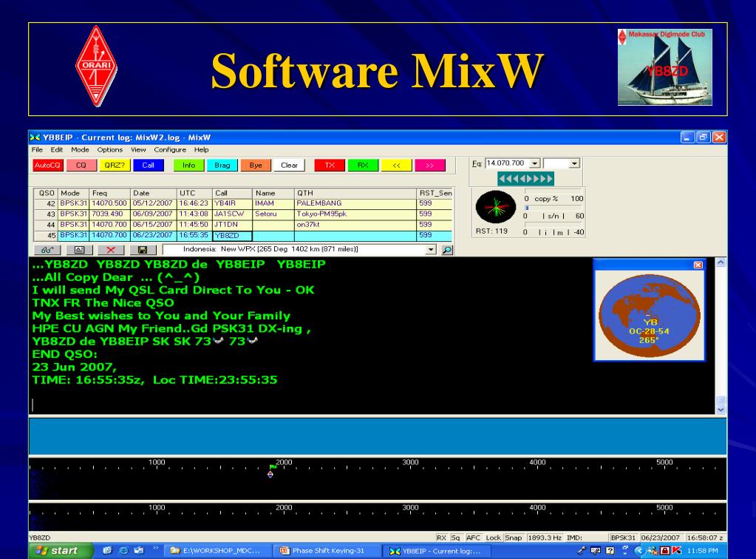Click the Makassar Digimode Club ship image
The image size is (756, 559).
665,67
